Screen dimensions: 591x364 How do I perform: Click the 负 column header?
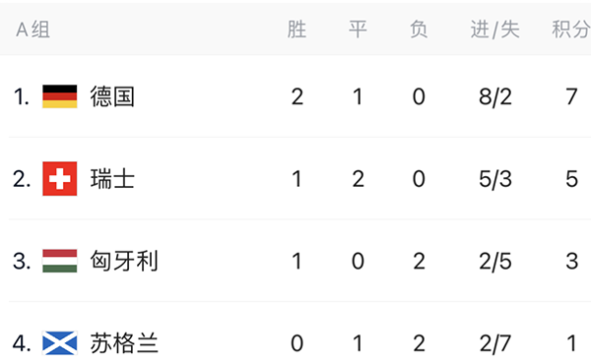[419, 30]
